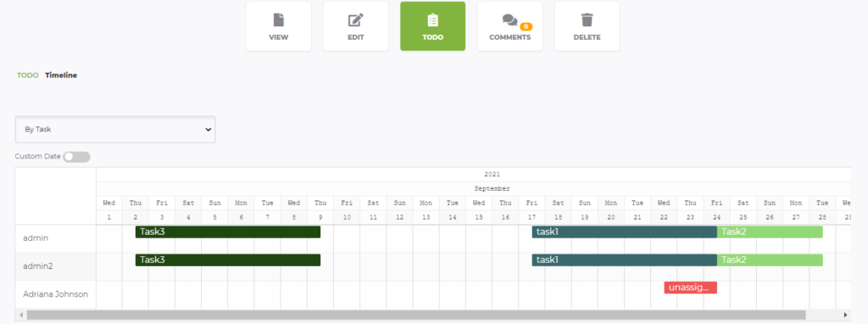Switch to the TODO tab
Viewport: 868px width, 324px height.
click(x=28, y=75)
